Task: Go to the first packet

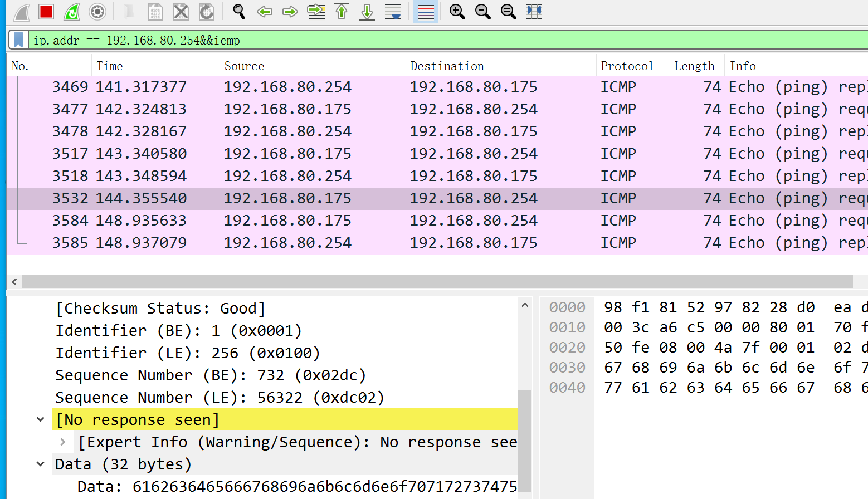Action: pyautogui.click(x=342, y=12)
